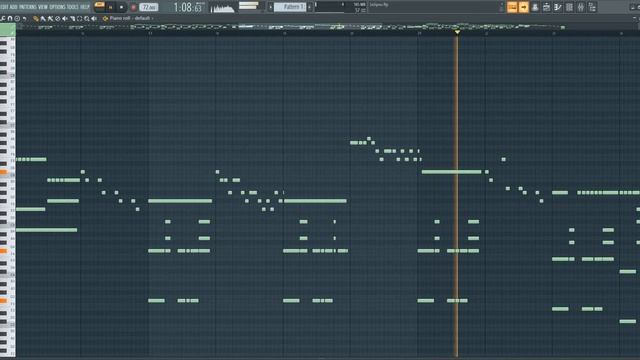This screenshot has height=360, width=640.
Task: Click the 1:08:63 time display
Action: [188, 7]
